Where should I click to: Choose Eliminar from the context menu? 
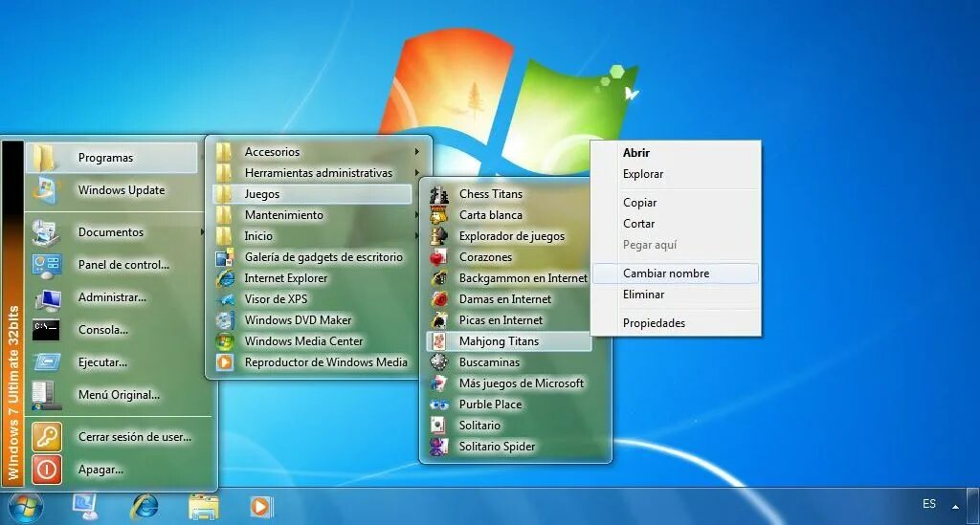click(676, 295)
